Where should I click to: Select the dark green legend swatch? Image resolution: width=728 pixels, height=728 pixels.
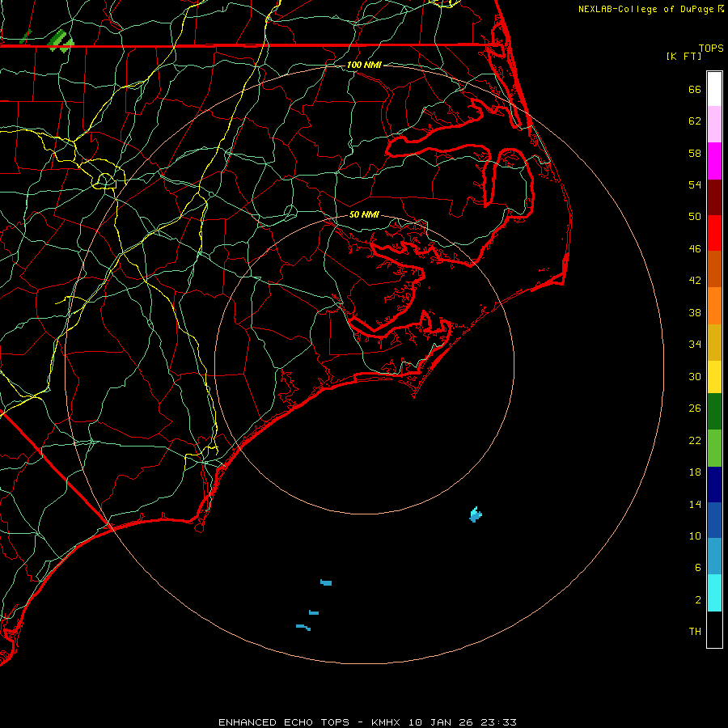pyautogui.click(x=714, y=411)
